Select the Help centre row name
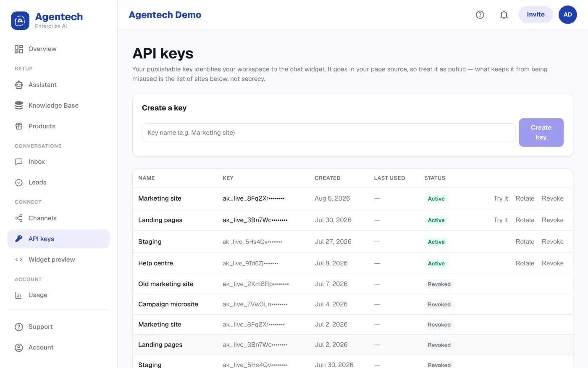The width and height of the screenshot is (588, 368). 156,263
